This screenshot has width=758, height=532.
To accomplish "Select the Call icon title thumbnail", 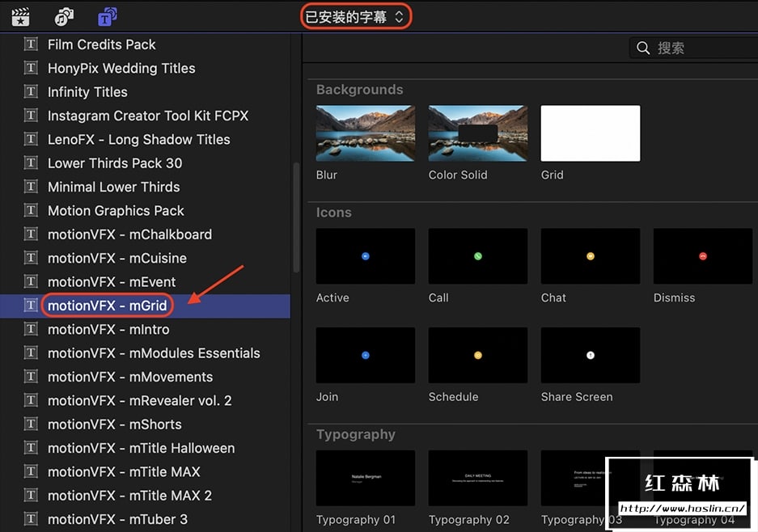I will tap(477, 256).
